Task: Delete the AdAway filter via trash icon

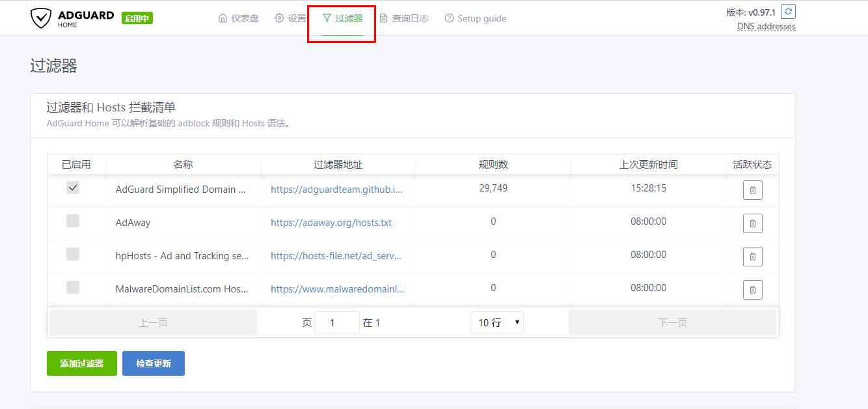Action: pos(752,223)
